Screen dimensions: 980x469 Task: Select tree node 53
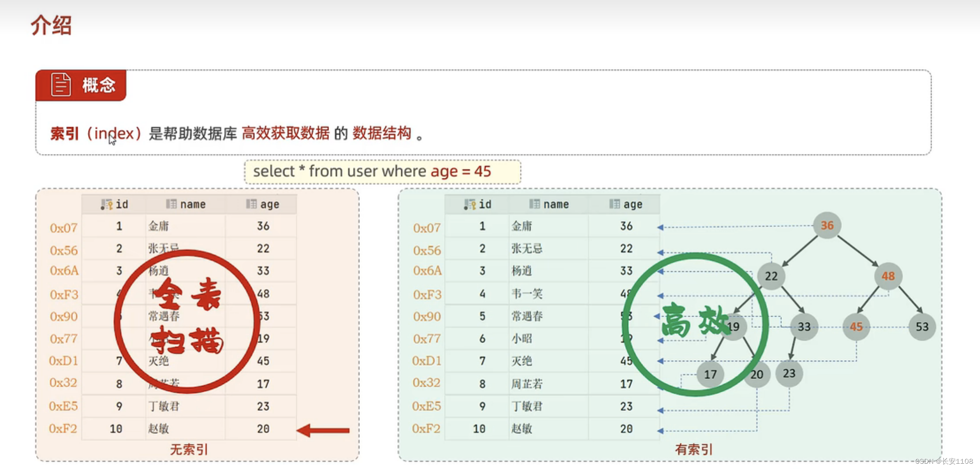coord(922,326)
